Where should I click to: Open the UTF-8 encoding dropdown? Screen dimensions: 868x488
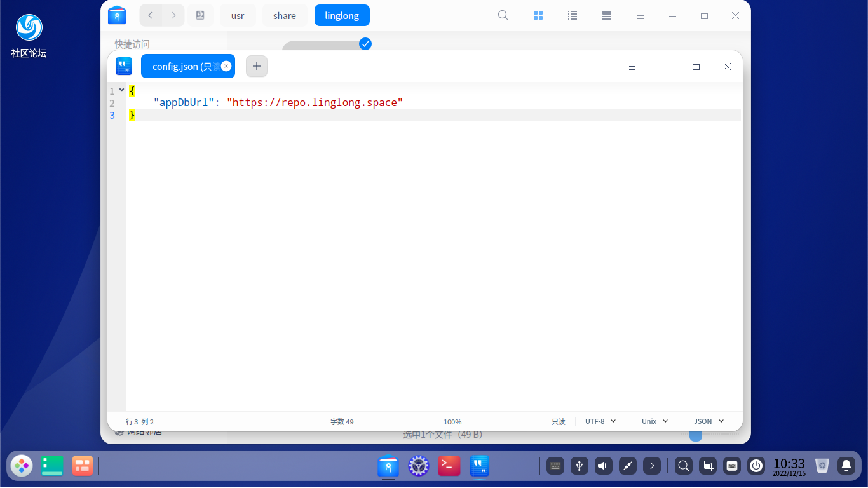click(x=600, y=421)
